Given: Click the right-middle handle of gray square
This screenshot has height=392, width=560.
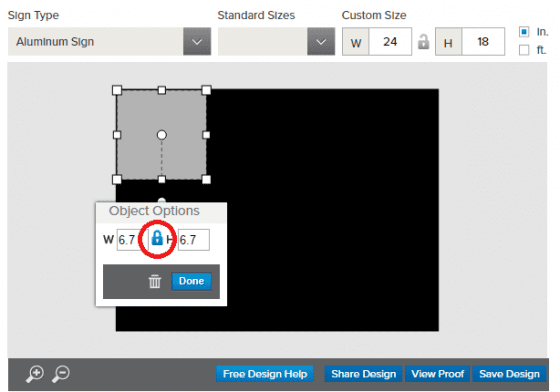Looking at the screenshot, I should [206, 135].
